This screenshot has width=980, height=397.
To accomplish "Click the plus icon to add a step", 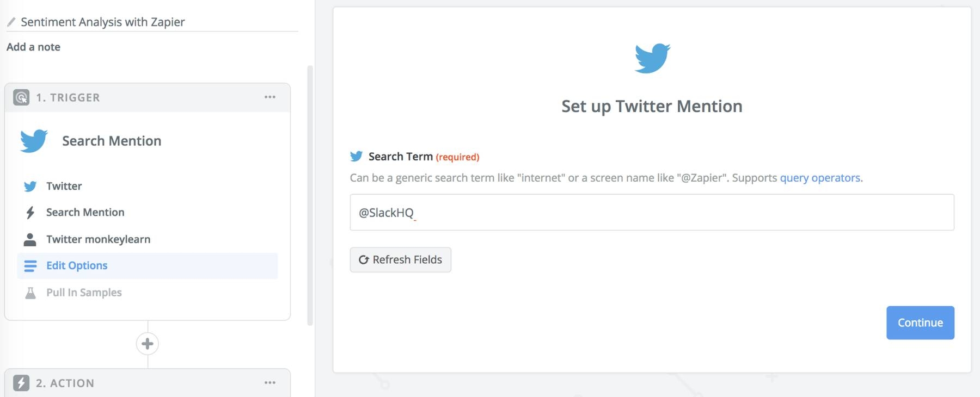I will point(147,344).
